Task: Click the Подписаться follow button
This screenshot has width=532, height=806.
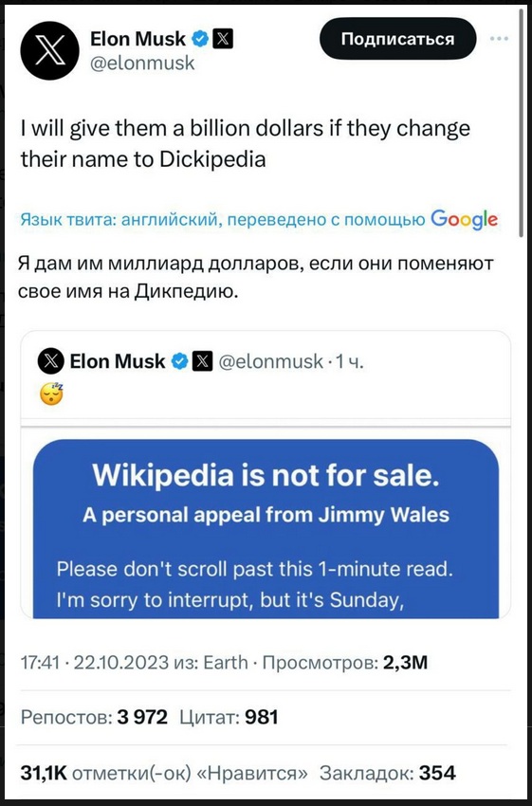Action: [398, 39]
